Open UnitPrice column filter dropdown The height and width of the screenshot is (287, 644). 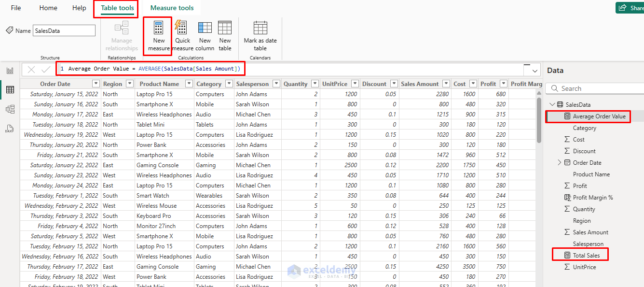355,84
